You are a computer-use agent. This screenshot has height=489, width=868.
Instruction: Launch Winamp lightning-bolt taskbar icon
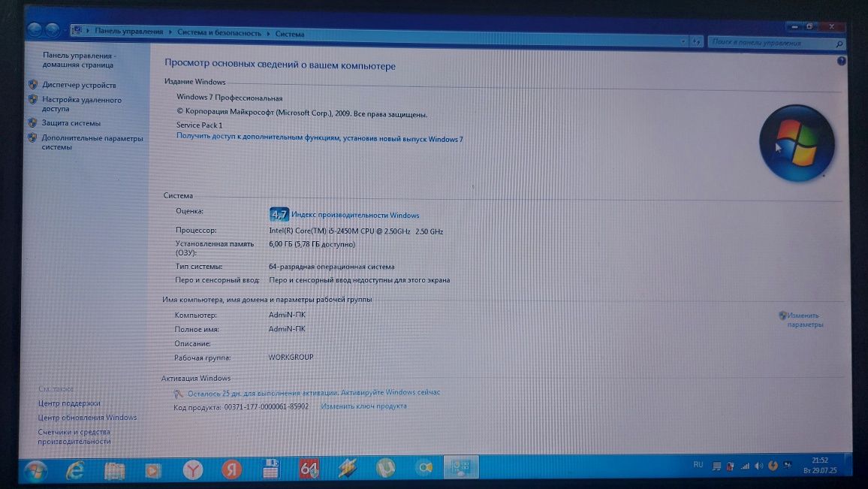tap(348, 469)
